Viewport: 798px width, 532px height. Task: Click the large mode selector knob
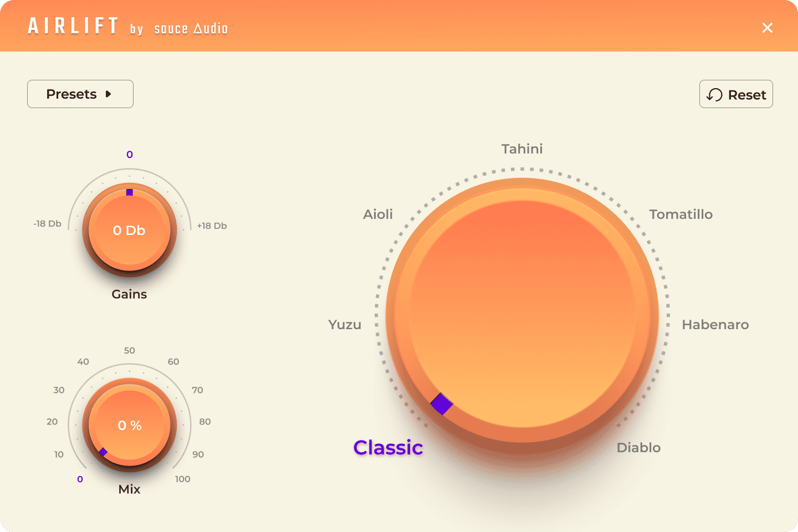pos(523,315)
